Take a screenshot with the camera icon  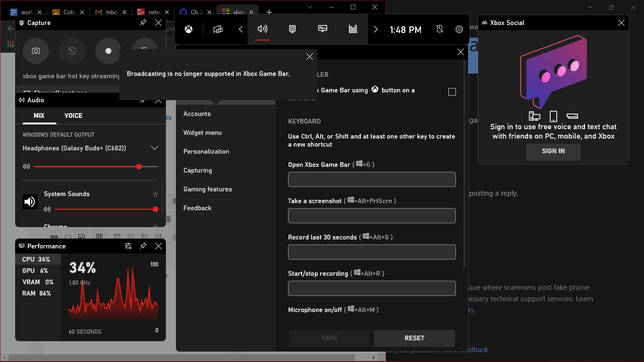click(x=36, y=51)
